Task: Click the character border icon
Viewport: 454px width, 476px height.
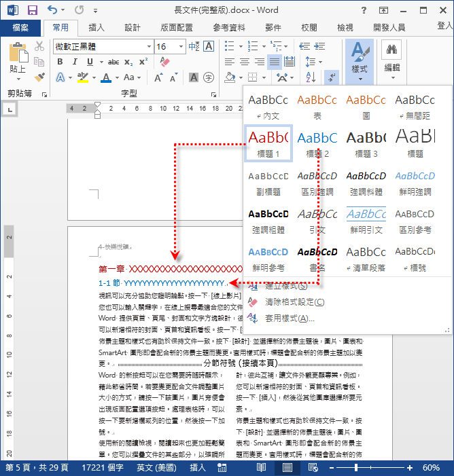Action: [209, 46]
